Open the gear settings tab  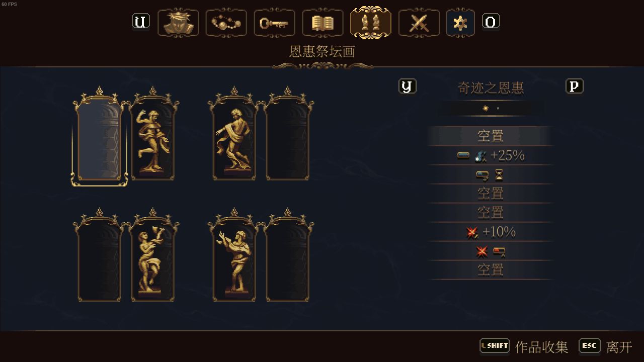[x=460, y=23]
